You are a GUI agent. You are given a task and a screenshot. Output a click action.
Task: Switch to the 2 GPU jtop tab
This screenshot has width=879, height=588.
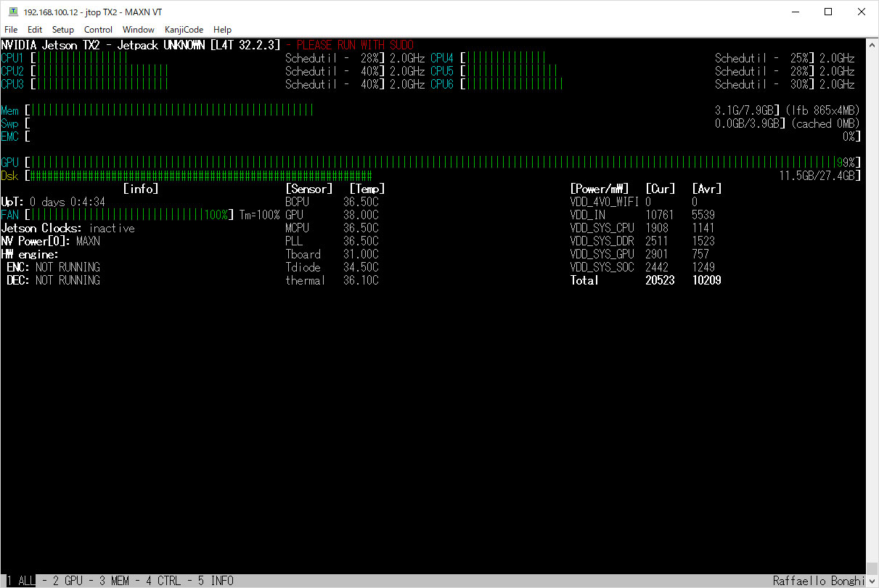click(x=68, y=581)
